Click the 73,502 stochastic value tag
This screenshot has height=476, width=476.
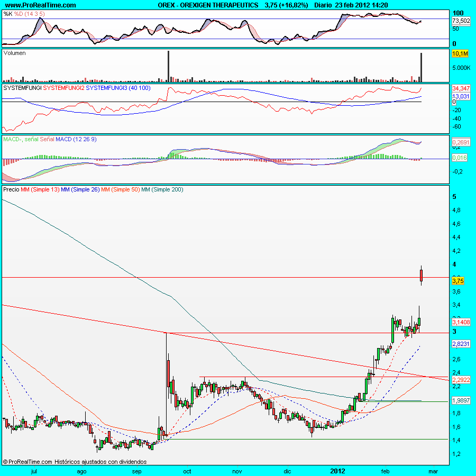[x=461, y=21]
